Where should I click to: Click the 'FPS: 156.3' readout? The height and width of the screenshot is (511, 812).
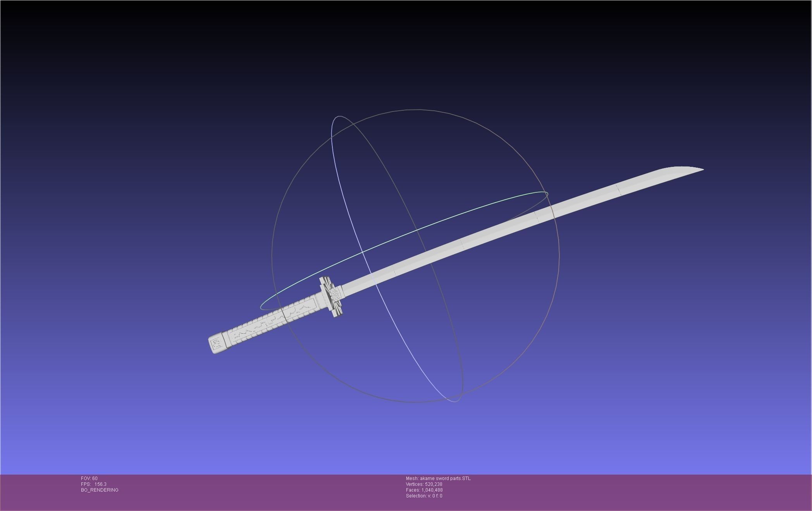pyautogui.click(x=94, y=484)
